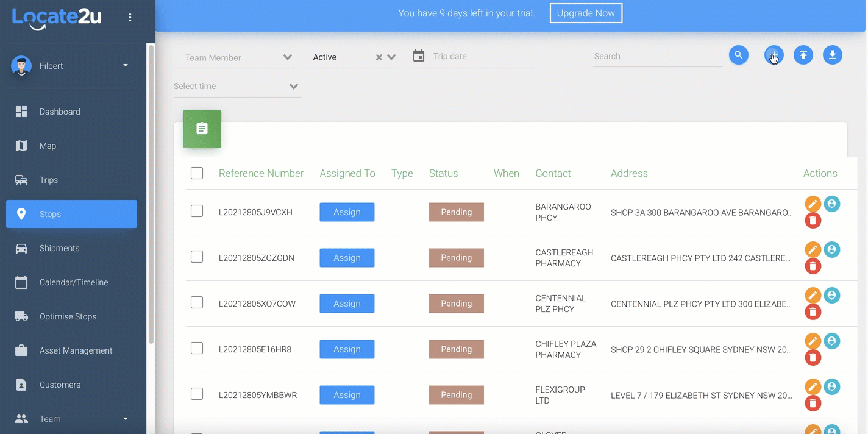The image size is (868, 434).
Task: Click the Locate2u logo
Action: click(57, 18)
